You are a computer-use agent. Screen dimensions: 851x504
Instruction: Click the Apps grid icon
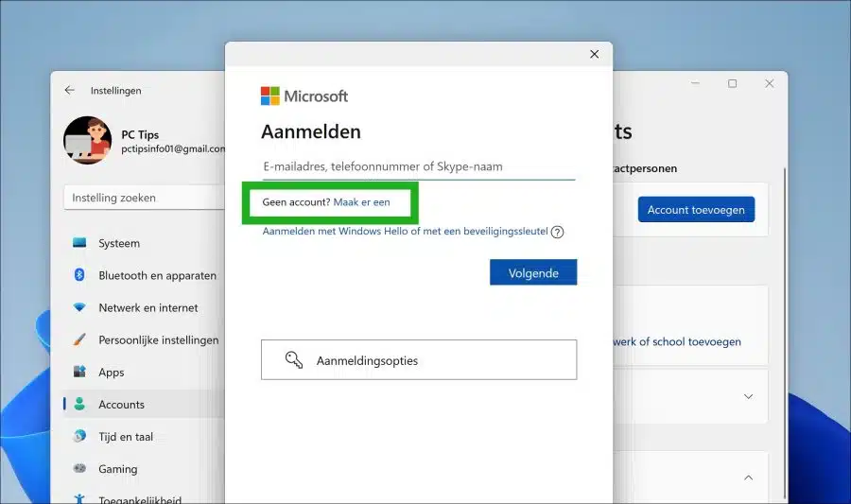(x=79, y=372)
